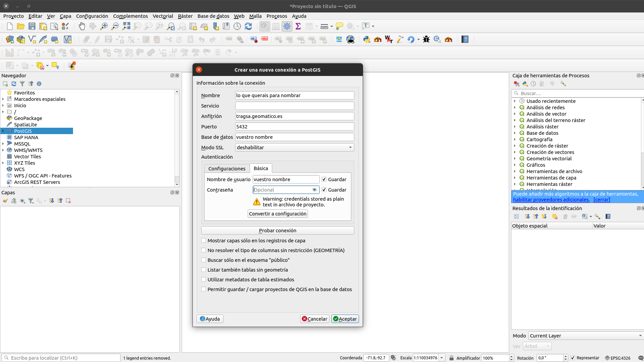Check No resolver el tipo de columnas
The image size is (644, 362).
[x=204, y=250]
